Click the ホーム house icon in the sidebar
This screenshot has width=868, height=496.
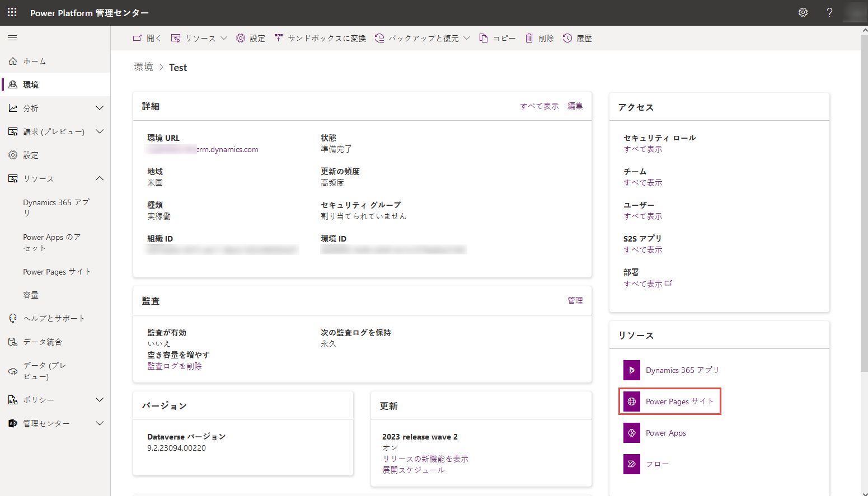(13, 62)
